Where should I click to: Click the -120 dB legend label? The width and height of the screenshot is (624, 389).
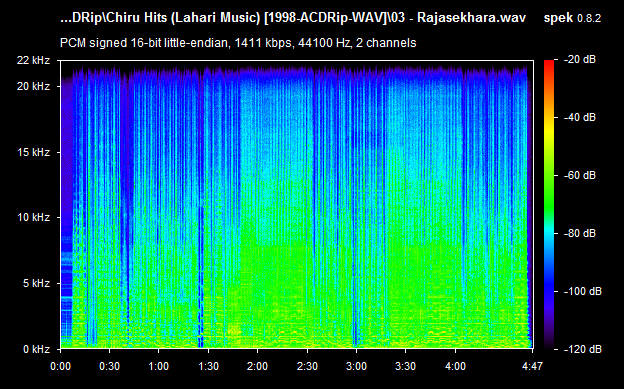coord(583,349)
